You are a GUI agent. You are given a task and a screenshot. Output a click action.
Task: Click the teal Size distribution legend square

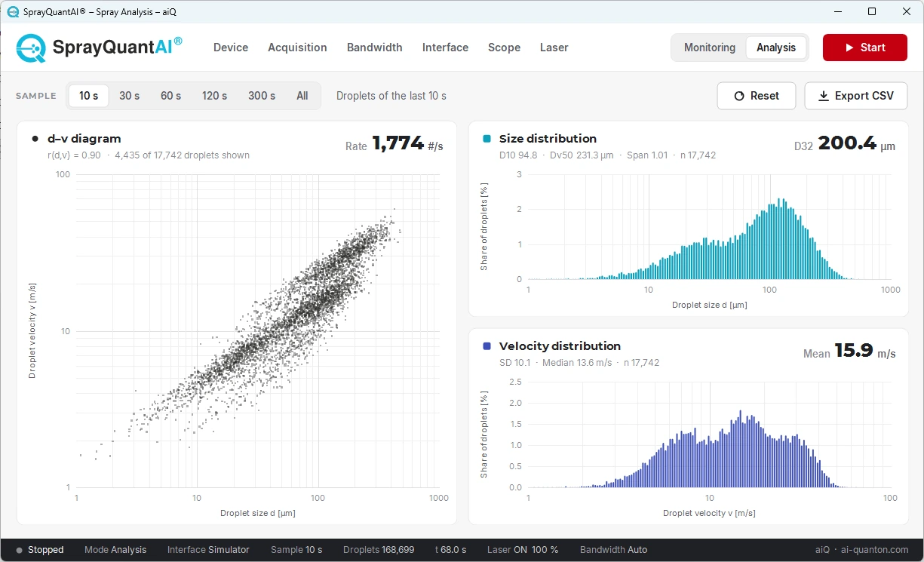pos(487,139)
